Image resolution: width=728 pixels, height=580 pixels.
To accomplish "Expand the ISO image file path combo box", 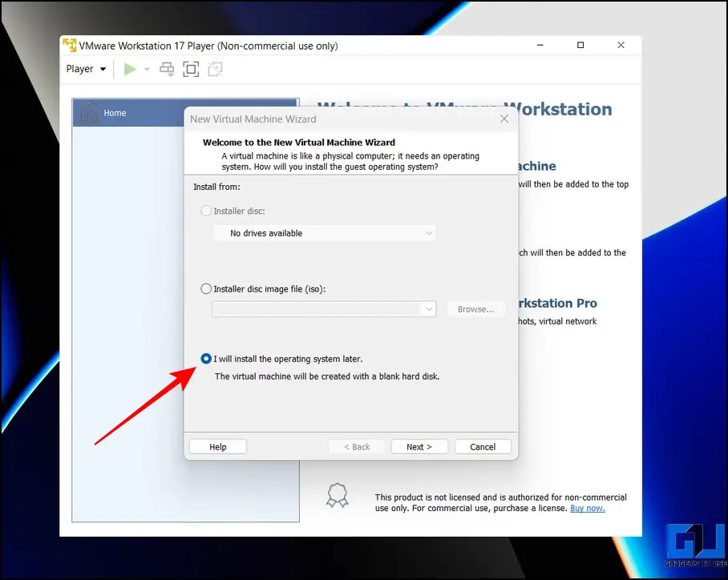I will pyautogui.click(x=429, y=309).
